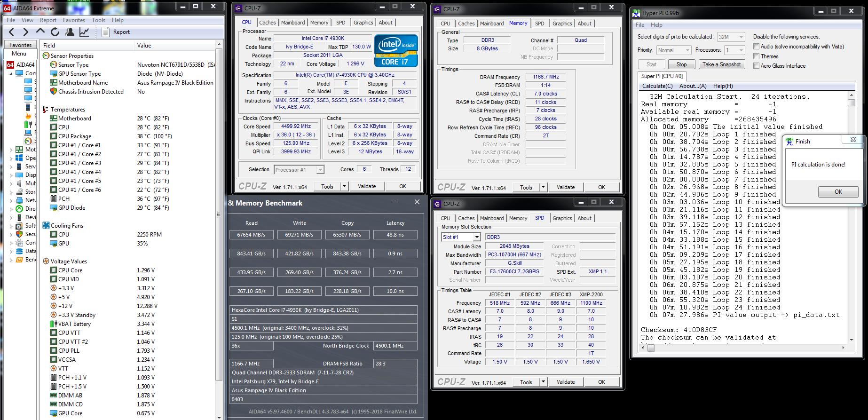Open the 32M digits dropdown in Hyper PI
This screenshot has width=868, height=420.
tap(731, 37)
